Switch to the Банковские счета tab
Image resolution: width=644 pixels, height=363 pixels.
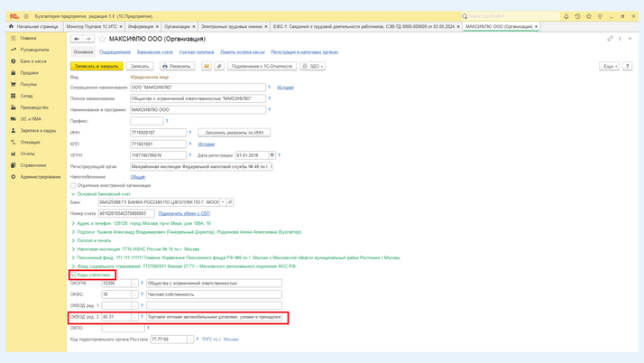[154, 52]
